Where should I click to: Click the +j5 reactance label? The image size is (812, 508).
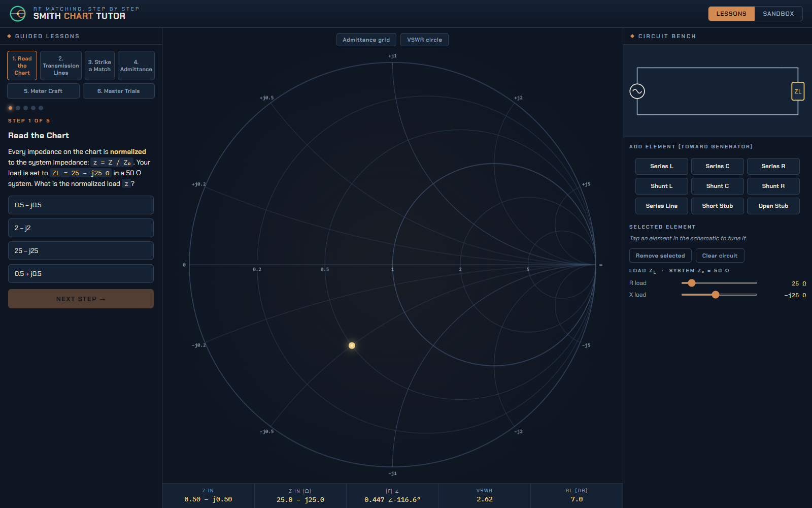click(x=586, y=184)
